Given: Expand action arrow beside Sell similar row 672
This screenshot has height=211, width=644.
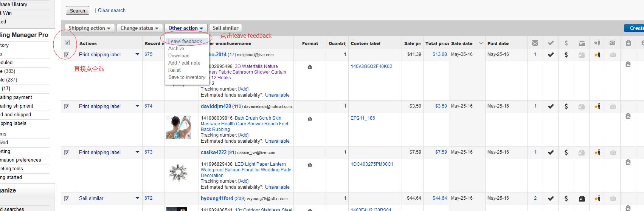Looking at the screenshot, I should point(137,198).
